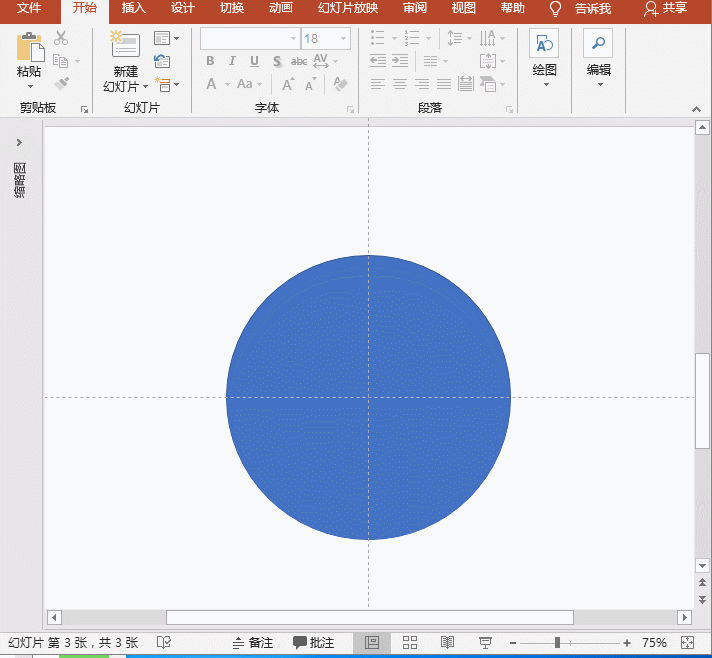Click the Convert to SmartArt icon

pyautogui.click(x=488, y=84)
